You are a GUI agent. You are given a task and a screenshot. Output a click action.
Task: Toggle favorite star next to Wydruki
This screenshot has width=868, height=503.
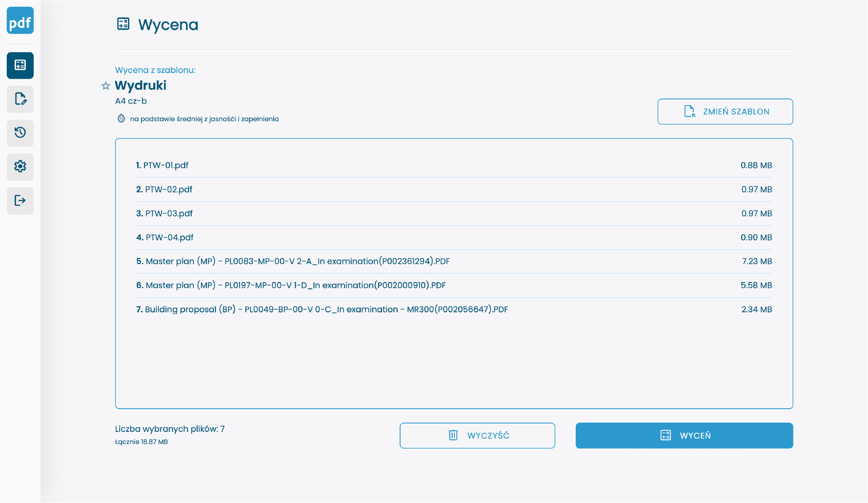106,86
